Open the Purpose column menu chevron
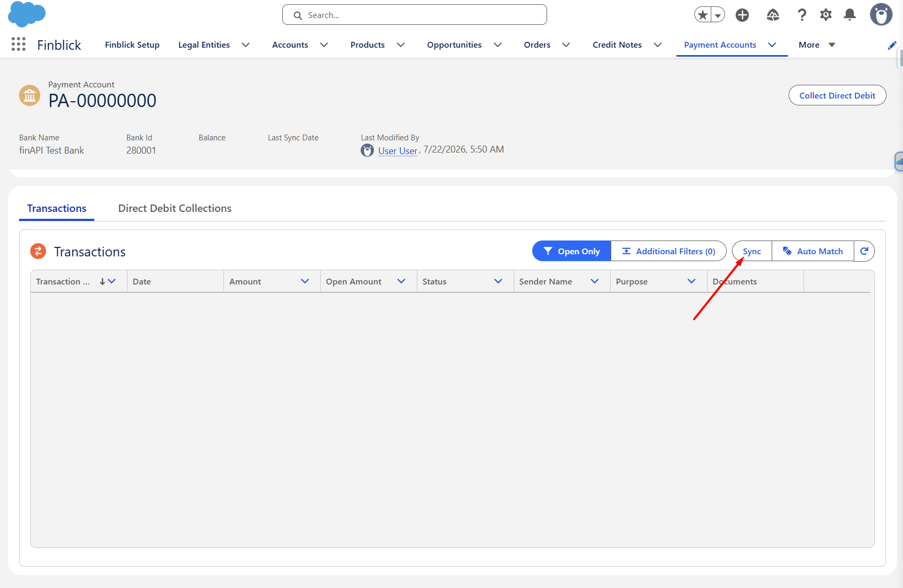 [x=692, y=281]
